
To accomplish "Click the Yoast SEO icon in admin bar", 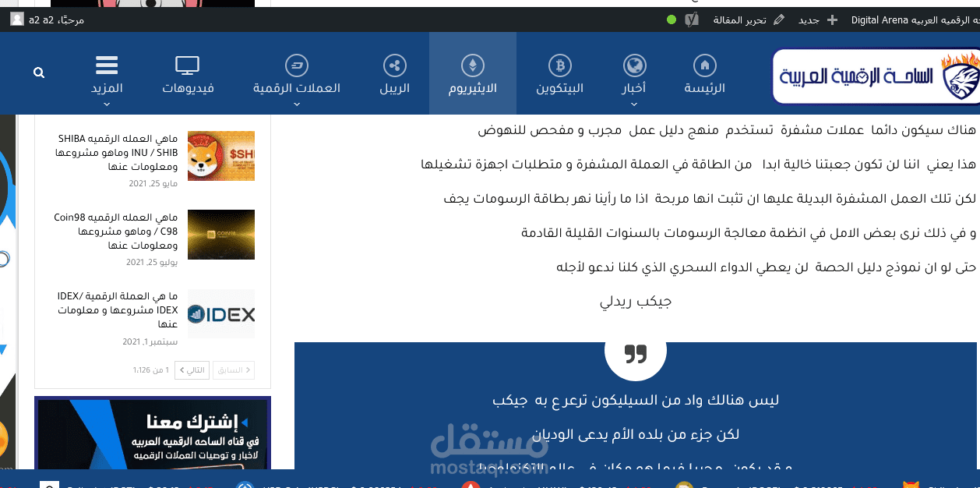I will [690, 20].
